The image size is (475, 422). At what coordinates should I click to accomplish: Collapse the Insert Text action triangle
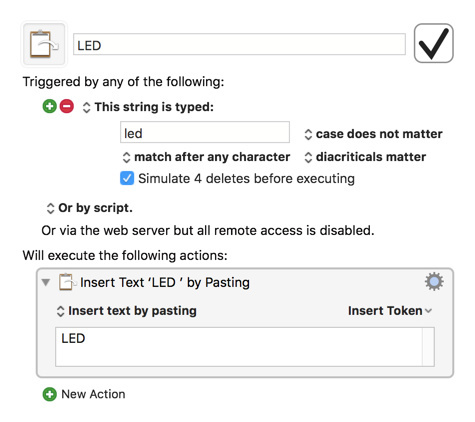(x=46, y=283)
